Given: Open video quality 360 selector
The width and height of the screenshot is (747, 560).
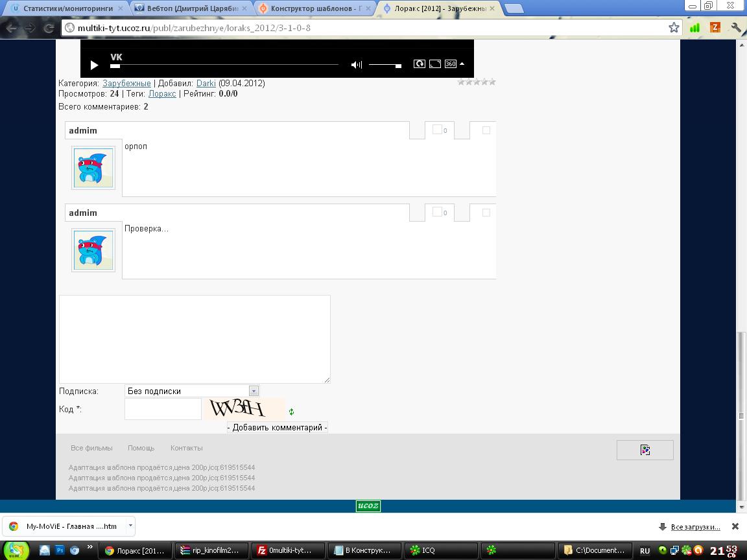Looking at the screenshot, I should pos(453,64).
